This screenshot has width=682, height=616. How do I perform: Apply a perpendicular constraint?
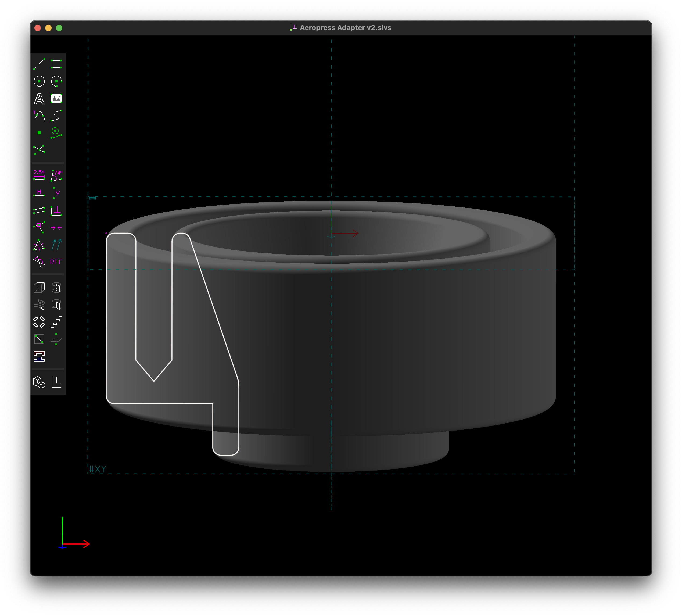tap(57, 211)
